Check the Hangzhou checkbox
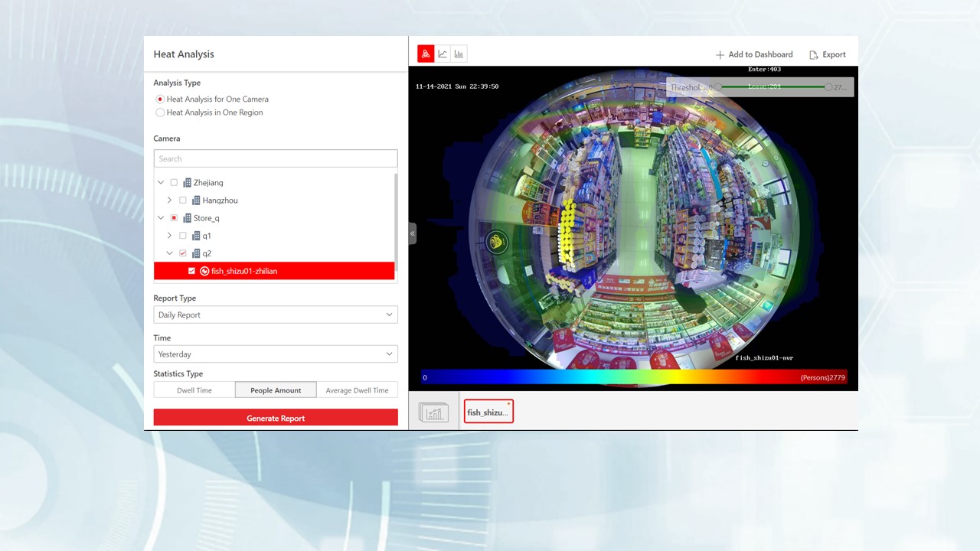 click(182, 201)
